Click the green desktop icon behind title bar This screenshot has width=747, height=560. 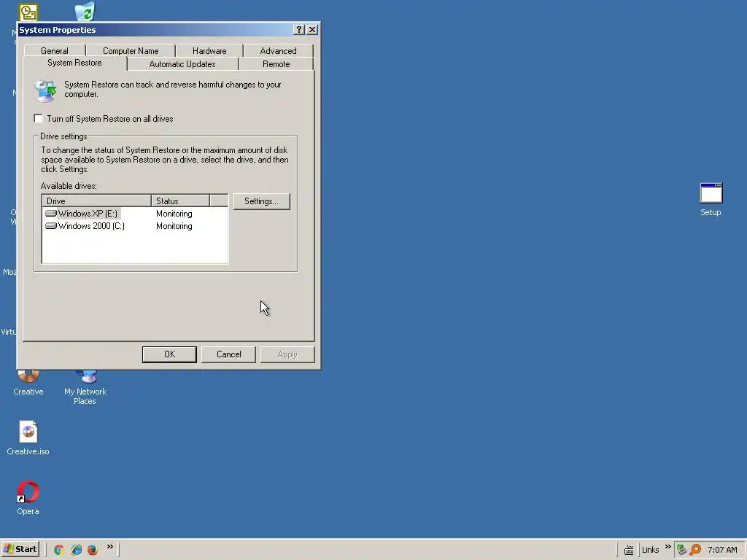click(28, 12)
